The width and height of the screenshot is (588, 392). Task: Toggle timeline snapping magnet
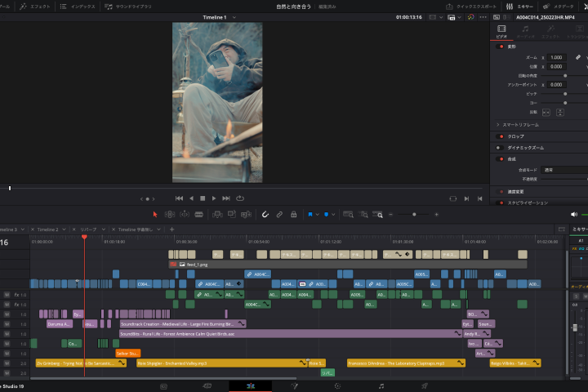coord(265,215)
